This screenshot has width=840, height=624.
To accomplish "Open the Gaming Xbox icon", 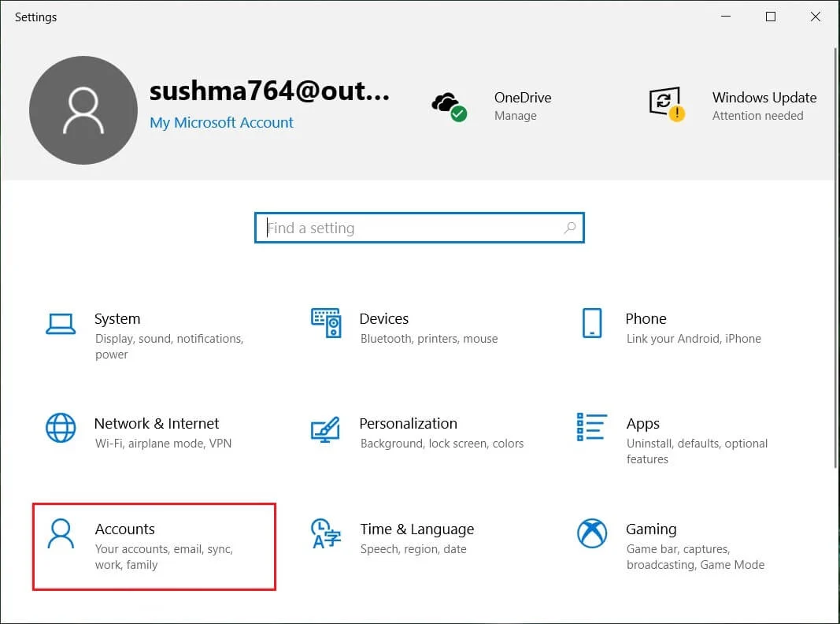I will [591, 533].
